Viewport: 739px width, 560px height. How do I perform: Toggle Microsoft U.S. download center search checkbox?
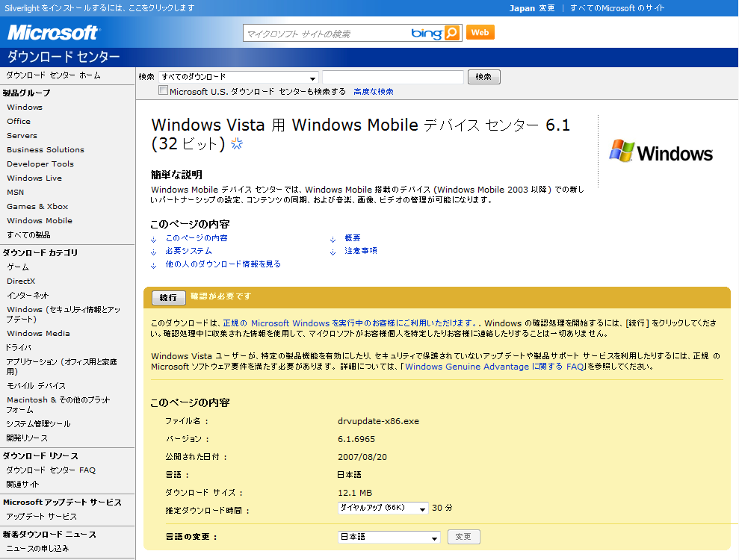(163, 90)
